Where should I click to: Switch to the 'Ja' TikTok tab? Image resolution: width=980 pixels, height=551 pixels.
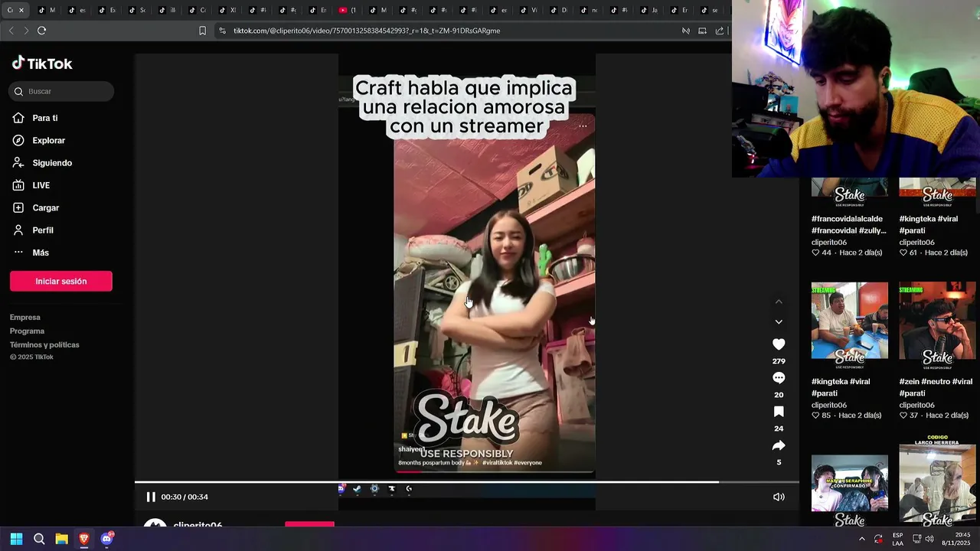point(648,10)
